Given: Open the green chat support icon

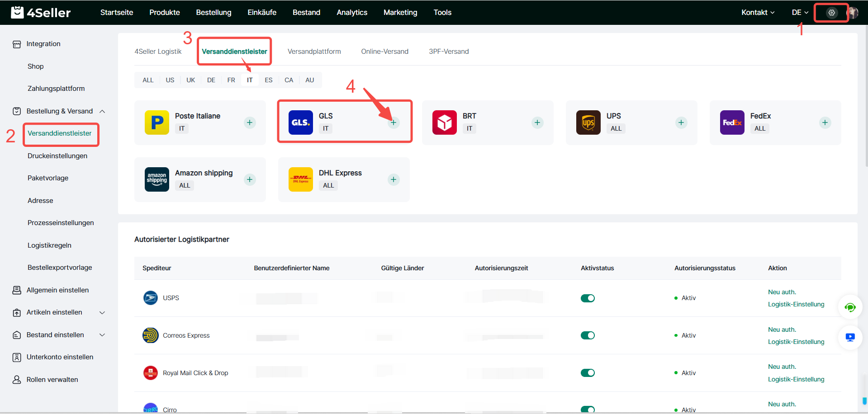Looking at the screenshot, I should (850, 308).
